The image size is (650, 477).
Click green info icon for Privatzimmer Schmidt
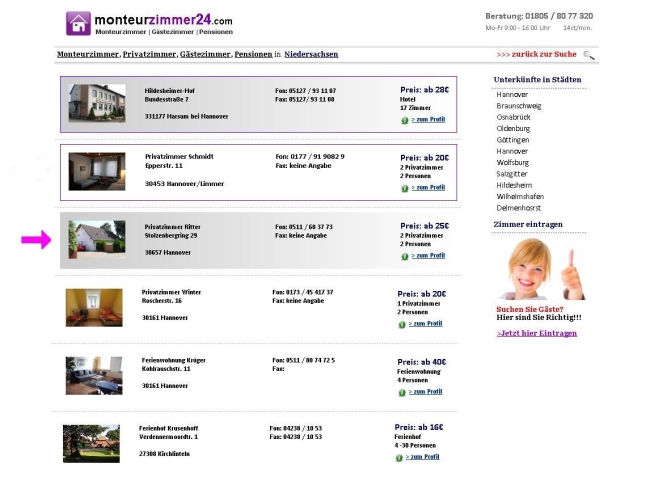[x=405, y=188]
